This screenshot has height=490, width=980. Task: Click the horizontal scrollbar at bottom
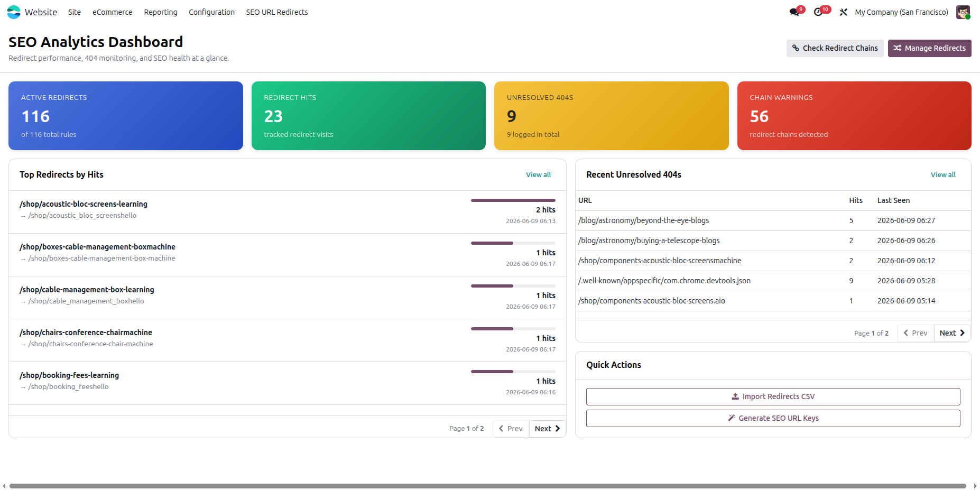[x=487, y=486]
